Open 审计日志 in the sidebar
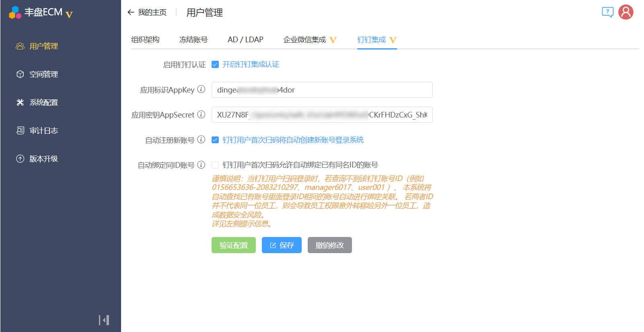 click(x=43, y=130)
